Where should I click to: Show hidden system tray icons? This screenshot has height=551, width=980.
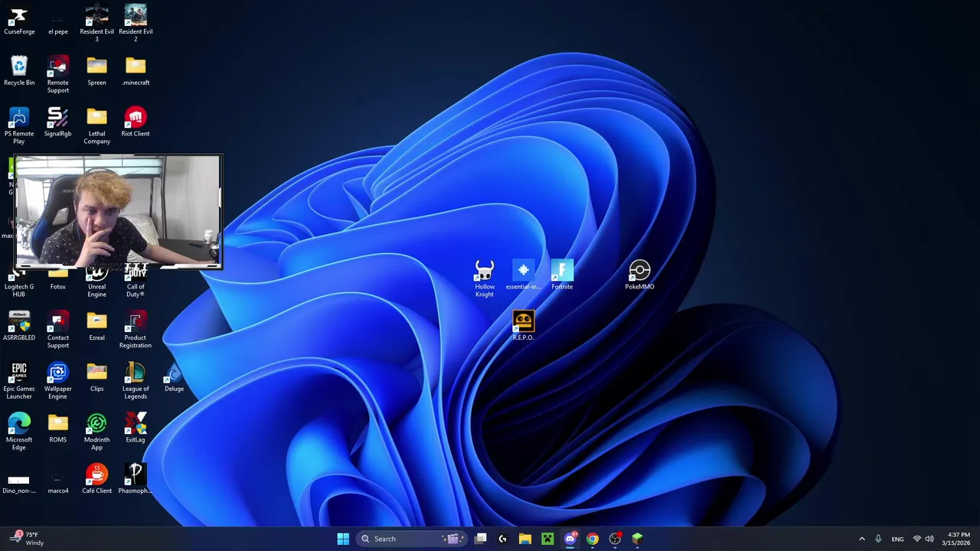[861, 539]
